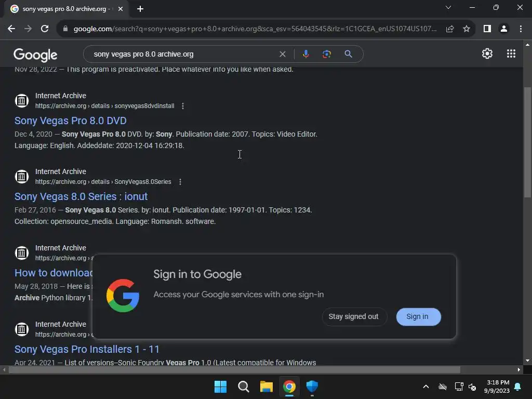Click Internet Archive favicon of Sony Vegas Pro 8.0 DVD

(x=22, y=100)
